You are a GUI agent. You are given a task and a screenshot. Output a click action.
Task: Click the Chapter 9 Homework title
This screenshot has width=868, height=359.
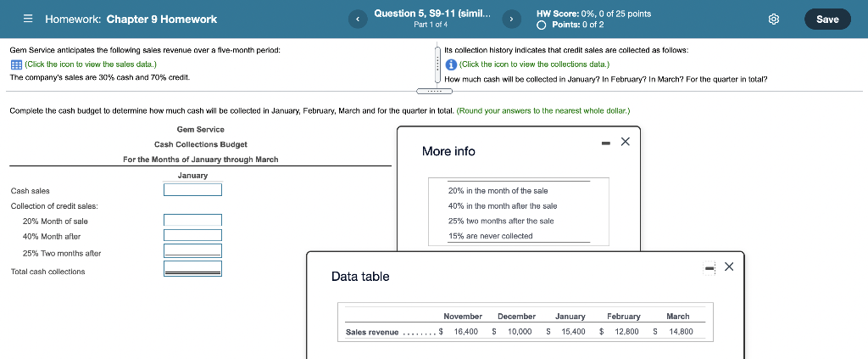tap(162, 20)
